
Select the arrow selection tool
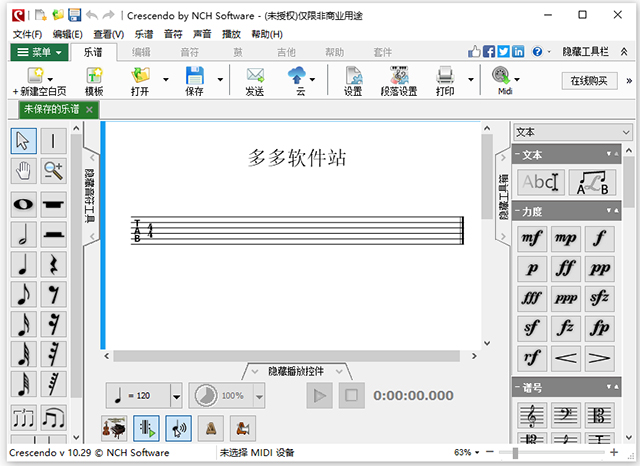pos(23,141)
